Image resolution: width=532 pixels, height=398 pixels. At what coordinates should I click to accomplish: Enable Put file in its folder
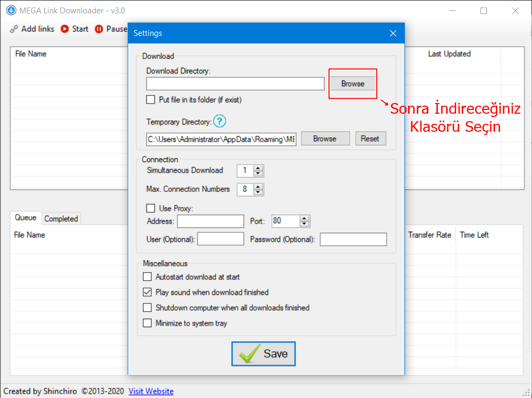[151, 100]
